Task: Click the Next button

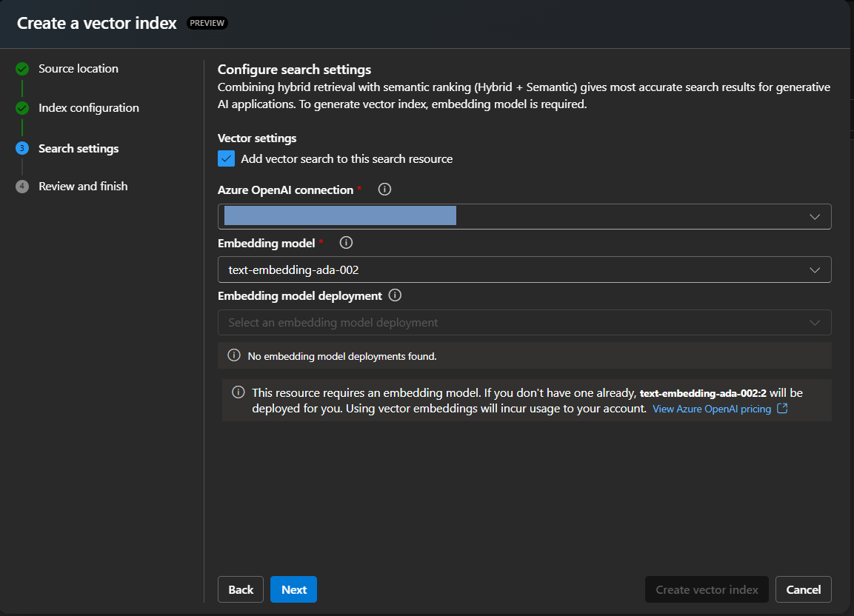Action: coord(293,589)
